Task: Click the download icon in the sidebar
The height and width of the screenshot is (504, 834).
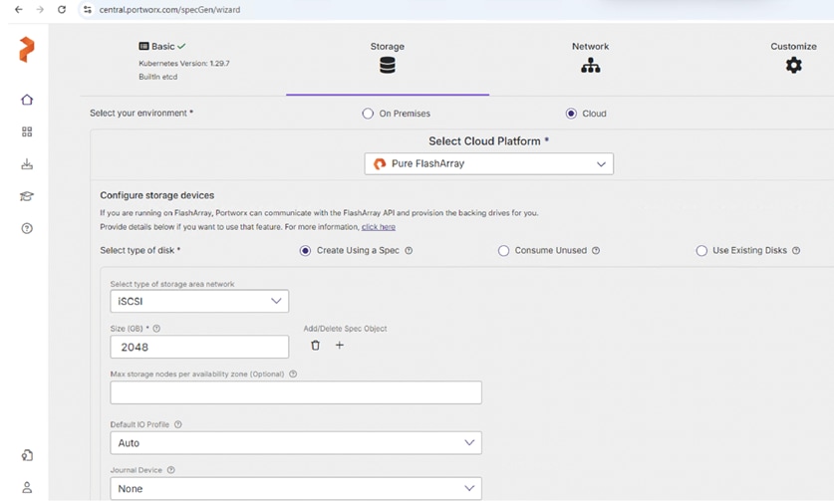Action: [27, 163]
